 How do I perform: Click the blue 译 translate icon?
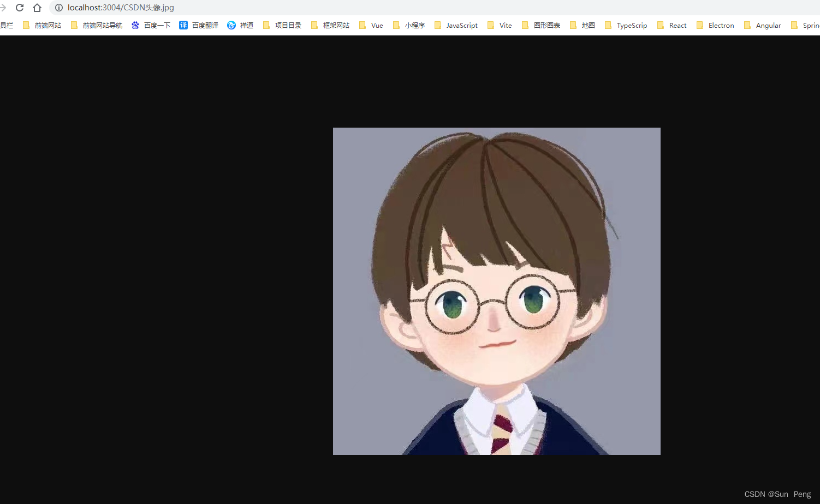click(x=183, y=25)
